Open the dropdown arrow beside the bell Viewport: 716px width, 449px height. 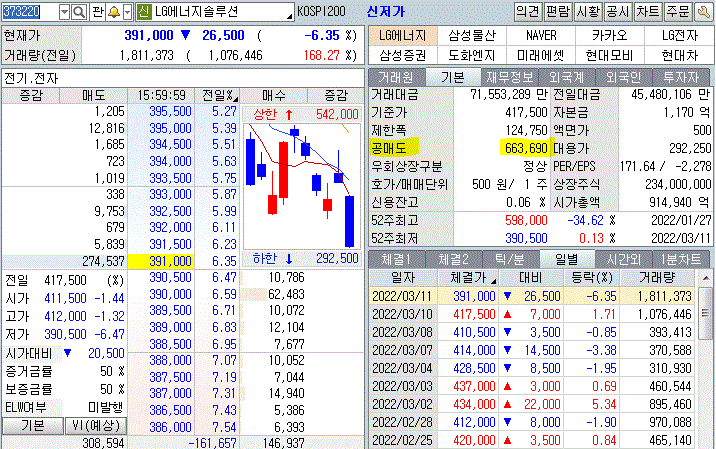127,12
